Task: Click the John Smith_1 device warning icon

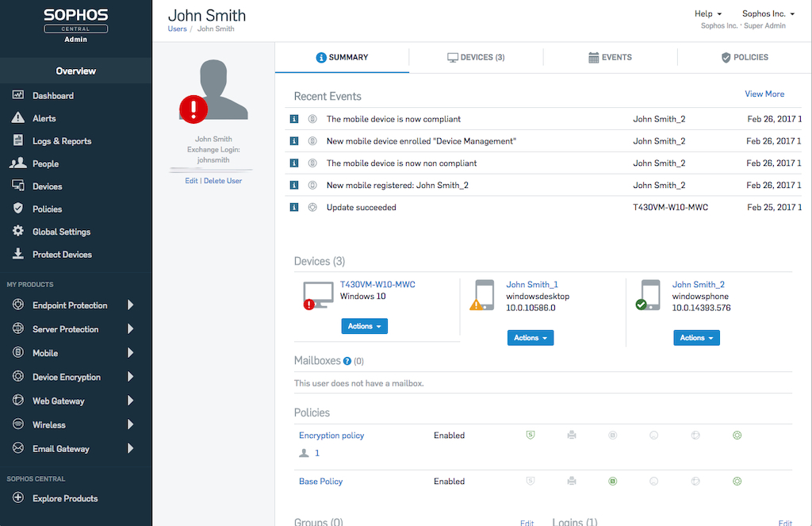Action: click(476, 305)
